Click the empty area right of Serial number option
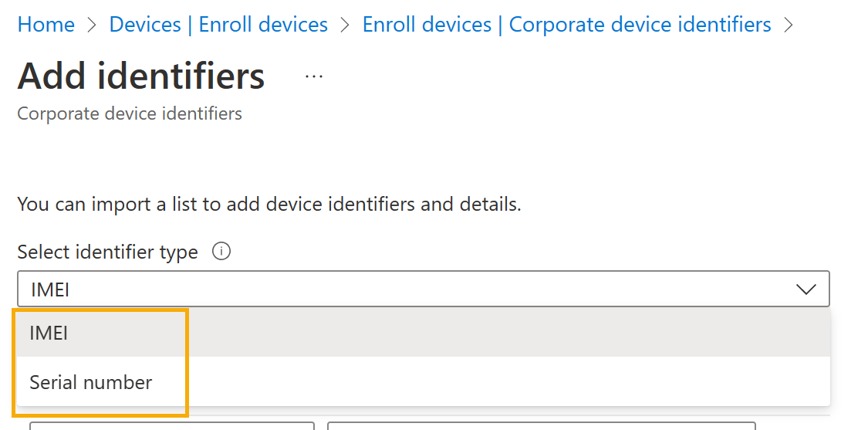 click(498, 382)
